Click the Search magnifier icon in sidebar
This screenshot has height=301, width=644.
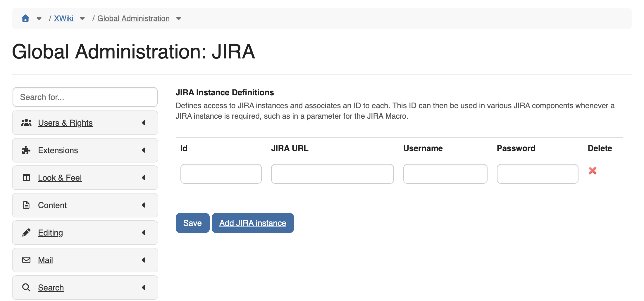point(26,288)
